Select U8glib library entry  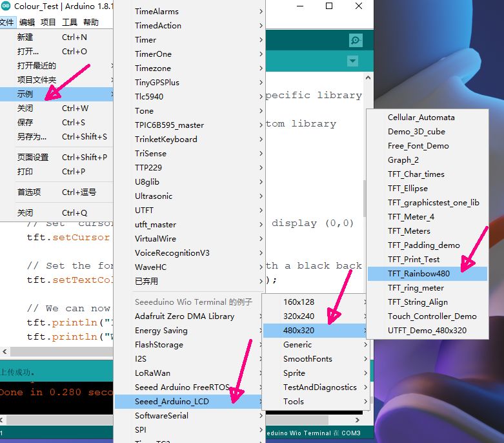pos(190,181)
